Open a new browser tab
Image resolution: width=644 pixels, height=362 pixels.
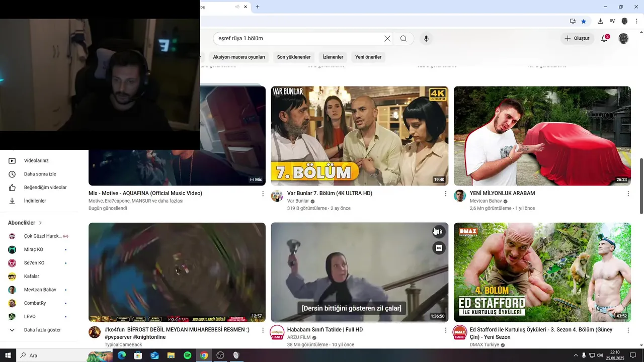(x=258, y=7)
